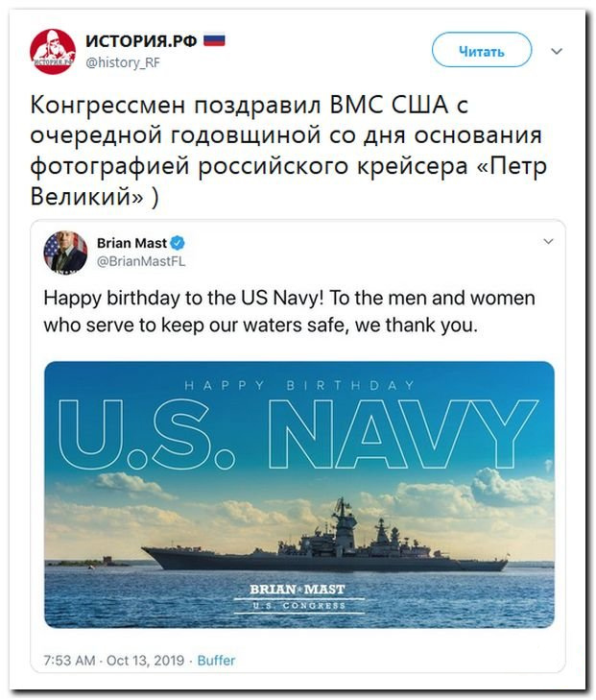
Task: Click the Brian Mast display name
Action: pyautogui.click(x=131, y=243)
